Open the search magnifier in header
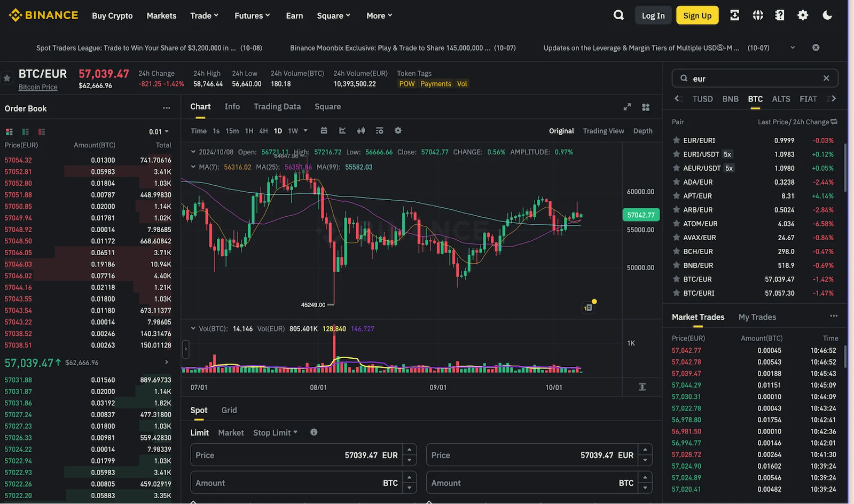The image size is (854, 504). pos(618,15)
